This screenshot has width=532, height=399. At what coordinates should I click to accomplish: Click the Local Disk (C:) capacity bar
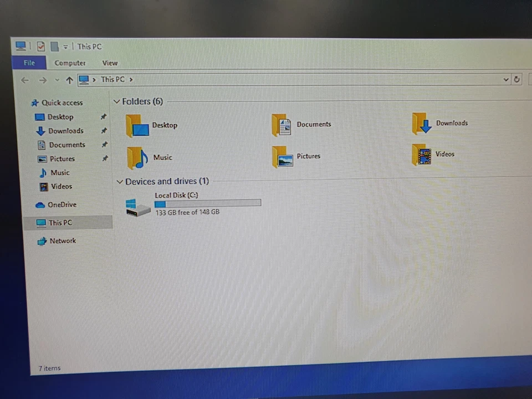[x=207, y=203]
